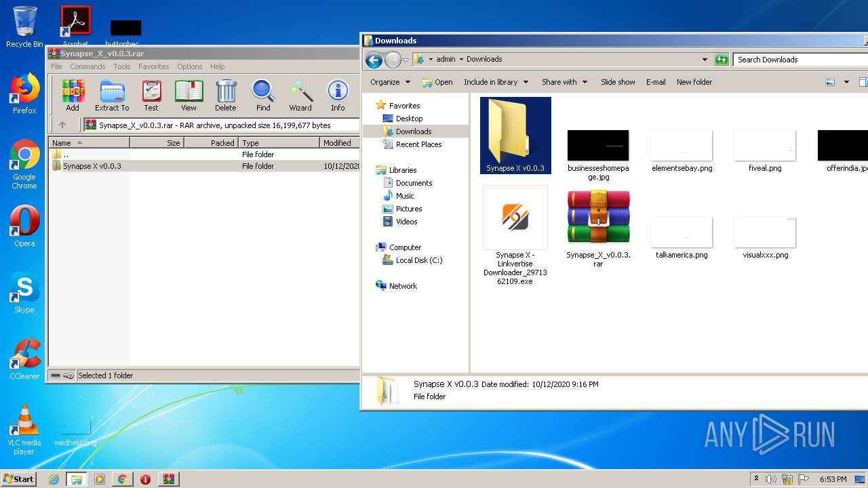Click the Start button on taskbar
The image size is (868, 488).
coord(18,479)
